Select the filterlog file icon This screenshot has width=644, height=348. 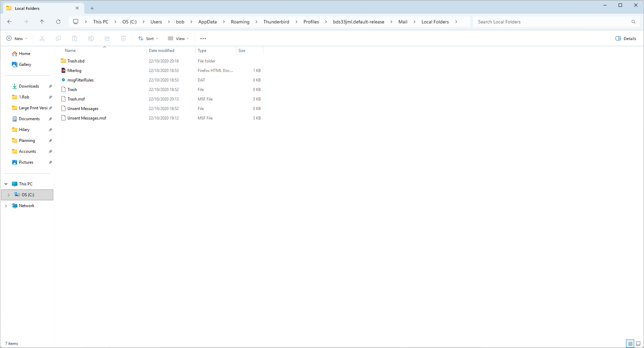pyautogui.click(x=63, y=70)
